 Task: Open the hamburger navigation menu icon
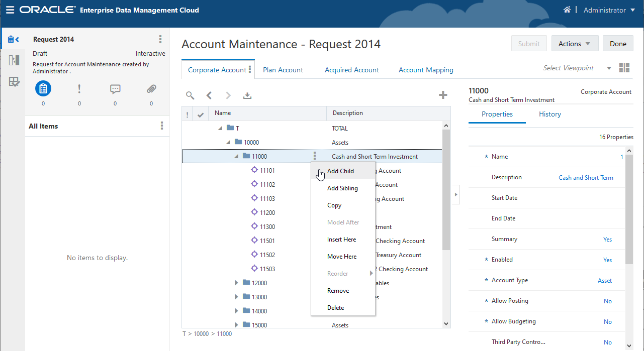[x=10, y=10]
